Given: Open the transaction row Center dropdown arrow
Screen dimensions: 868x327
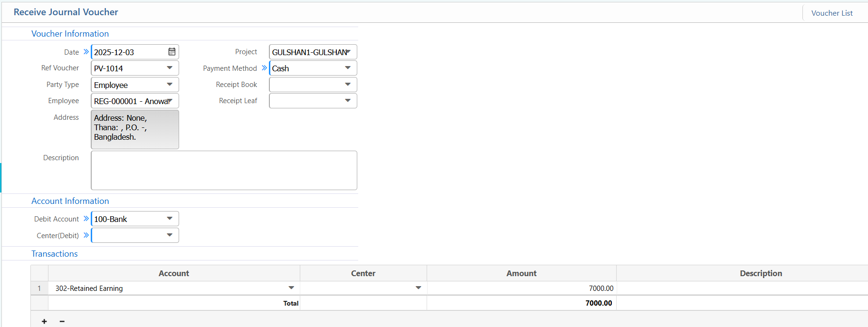Looking at the screenshot, I should (x=418, y=288).
